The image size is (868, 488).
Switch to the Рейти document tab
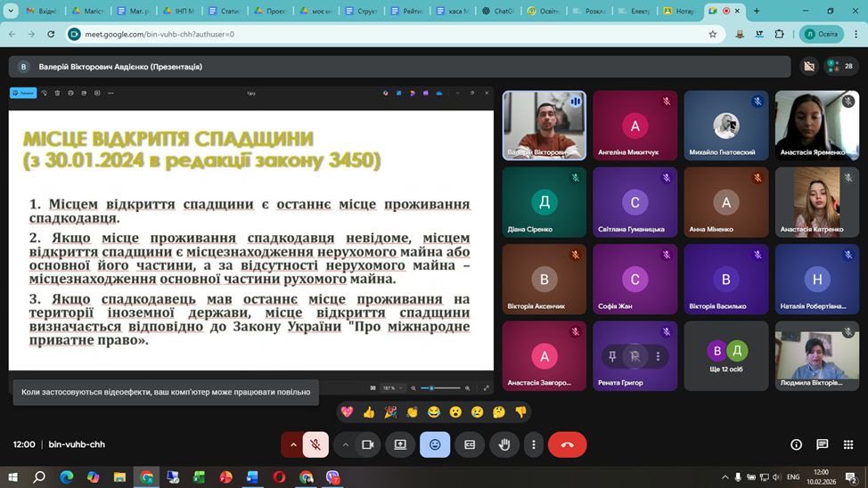pos(405,11)
